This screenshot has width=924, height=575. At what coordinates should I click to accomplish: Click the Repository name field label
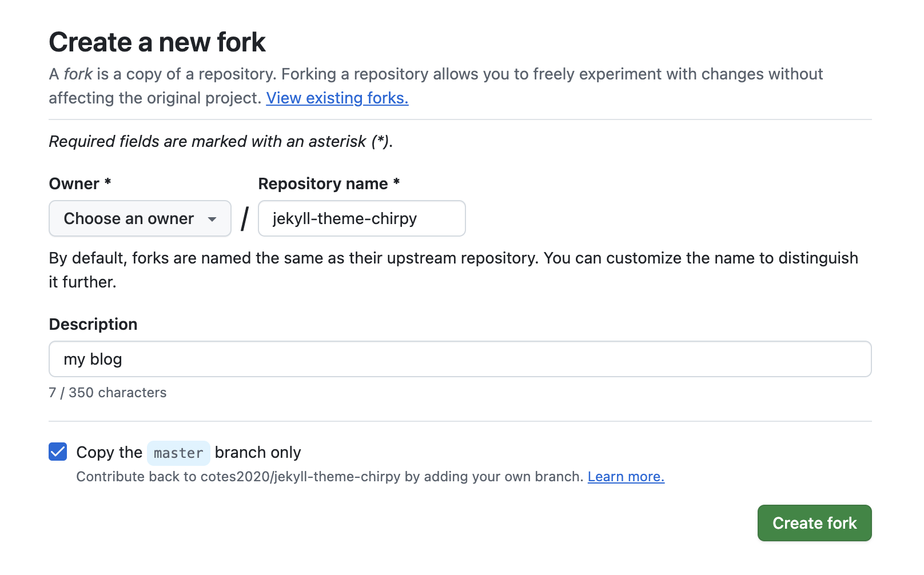(x=323, y=184)
